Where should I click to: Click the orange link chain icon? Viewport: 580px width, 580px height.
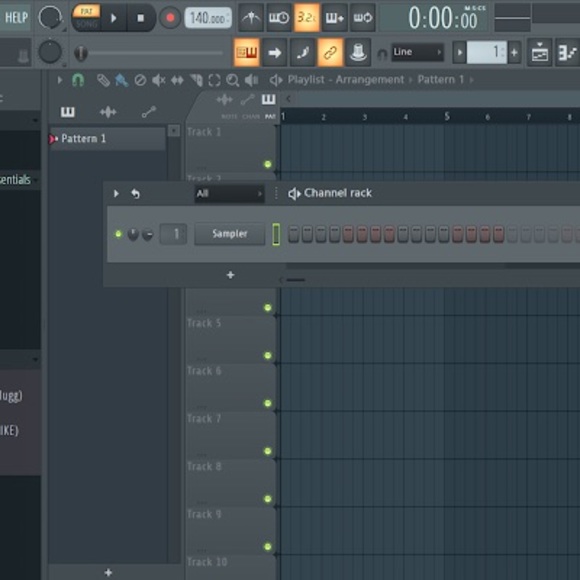pyautogui.click(x=330, y=53)
